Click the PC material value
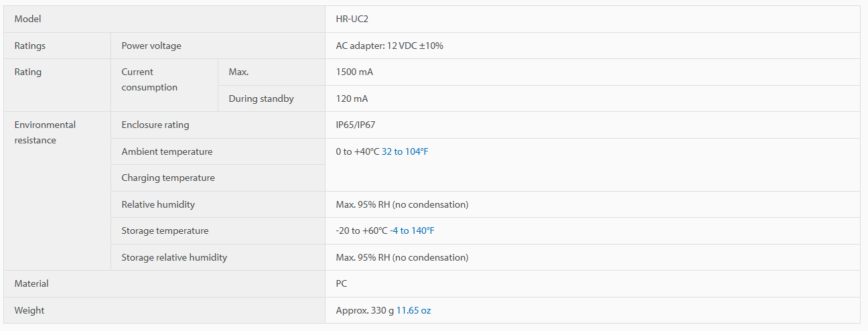Screen dimensions: 868x331 coord(342,283)
